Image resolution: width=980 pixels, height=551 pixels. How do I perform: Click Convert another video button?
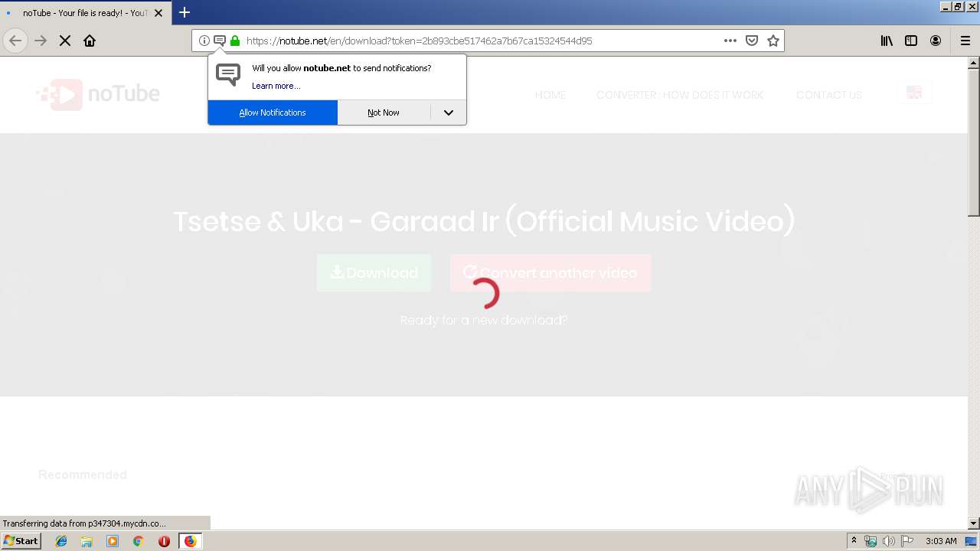[550, 273]
